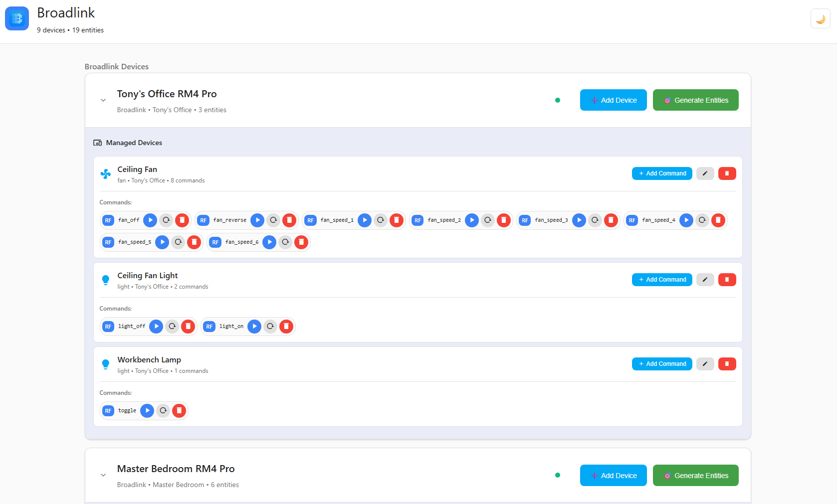Edit the Ceiling Fan Light device
The image size is (837, 504).
[705, 280]
